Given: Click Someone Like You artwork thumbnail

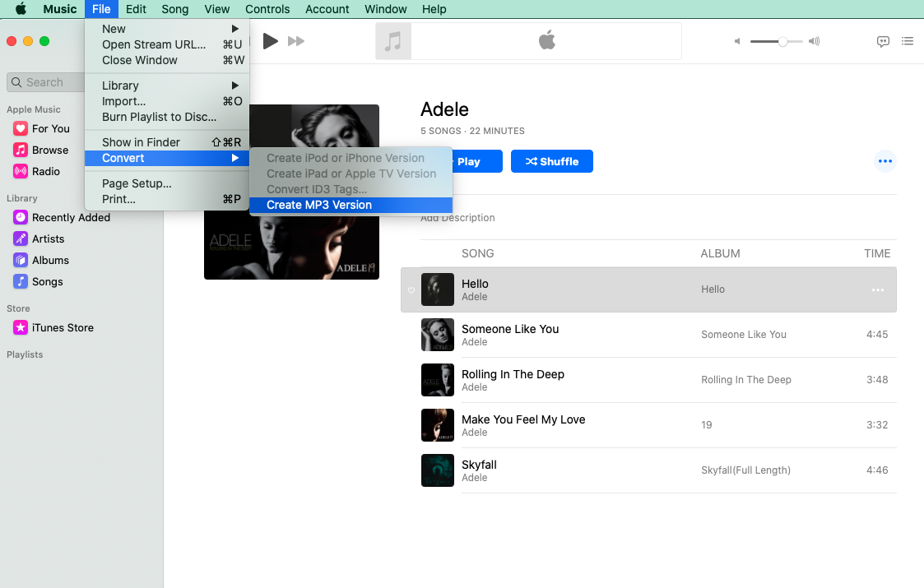Looking at the screenshot, I should click(437, 335).
